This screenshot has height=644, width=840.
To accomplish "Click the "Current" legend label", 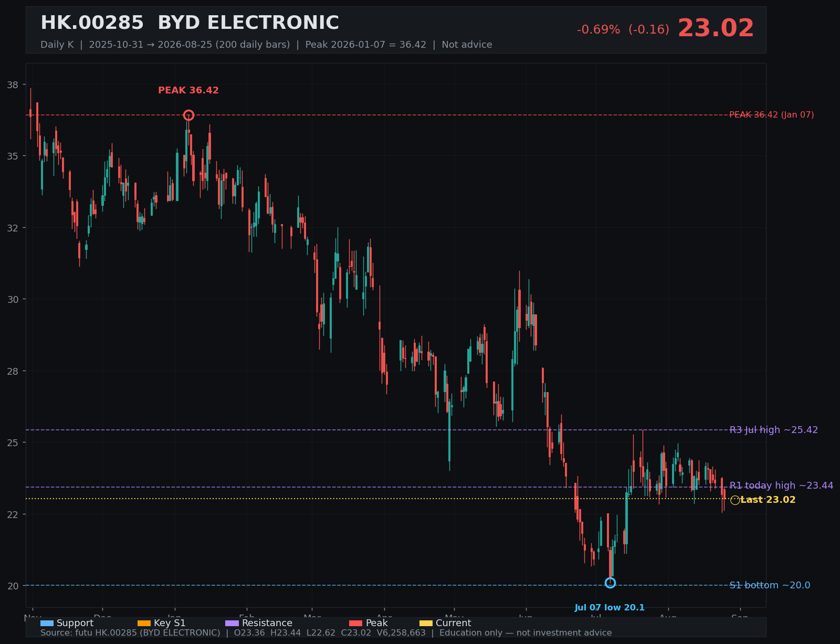I will click(453, 623).
